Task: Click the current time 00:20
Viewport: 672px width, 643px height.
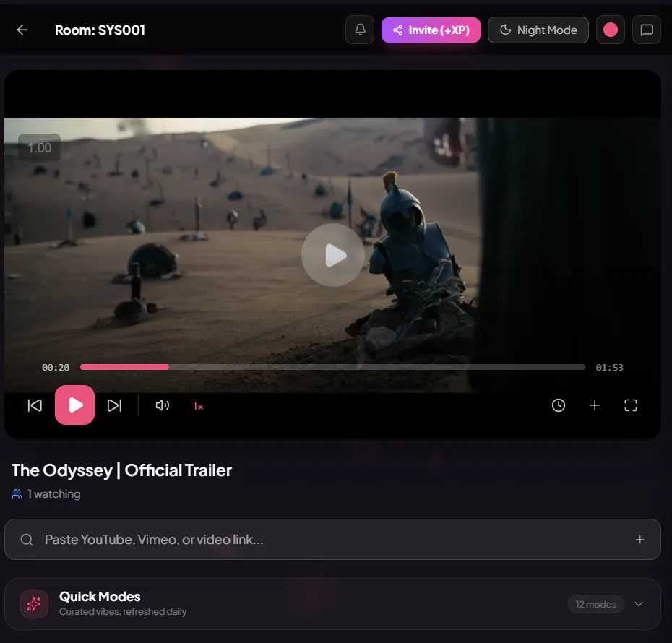Action: click(x=56, y=368)
